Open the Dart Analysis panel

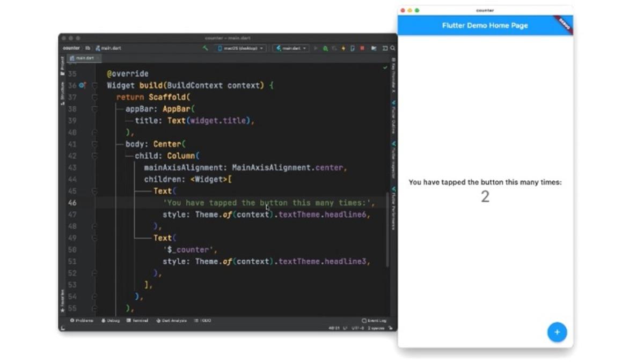173,320
